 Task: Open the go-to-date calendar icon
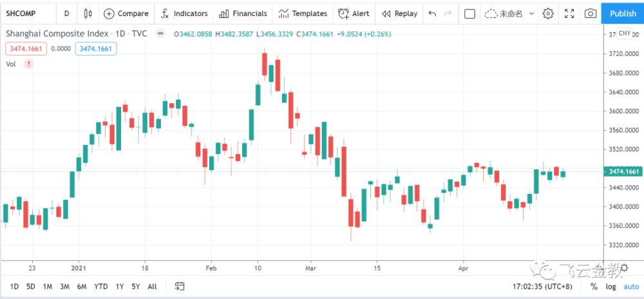[x=180, y=286]
